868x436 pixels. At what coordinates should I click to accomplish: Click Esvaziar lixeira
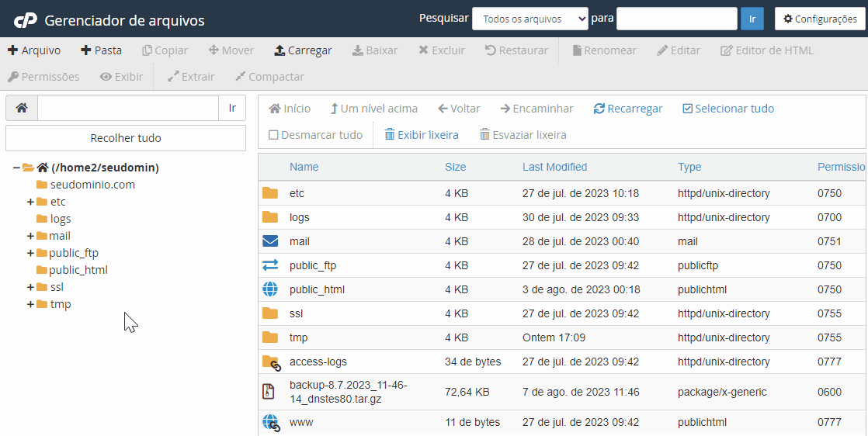(x=523, y=135)
